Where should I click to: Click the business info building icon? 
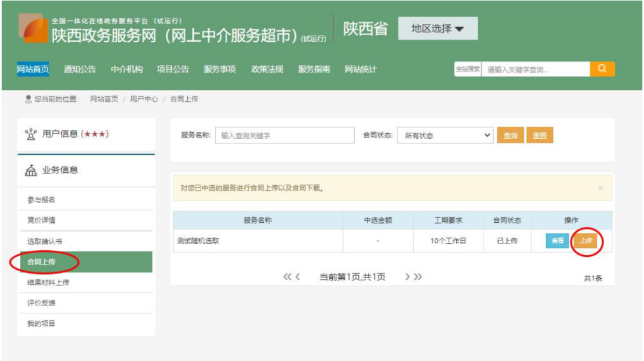pos(31,170)
